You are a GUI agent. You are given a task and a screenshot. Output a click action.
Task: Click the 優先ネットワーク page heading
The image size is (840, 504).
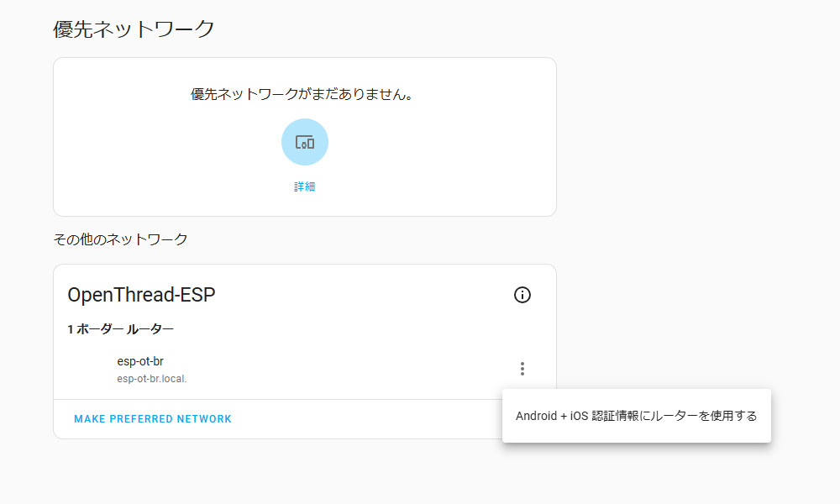pos(134,29)
